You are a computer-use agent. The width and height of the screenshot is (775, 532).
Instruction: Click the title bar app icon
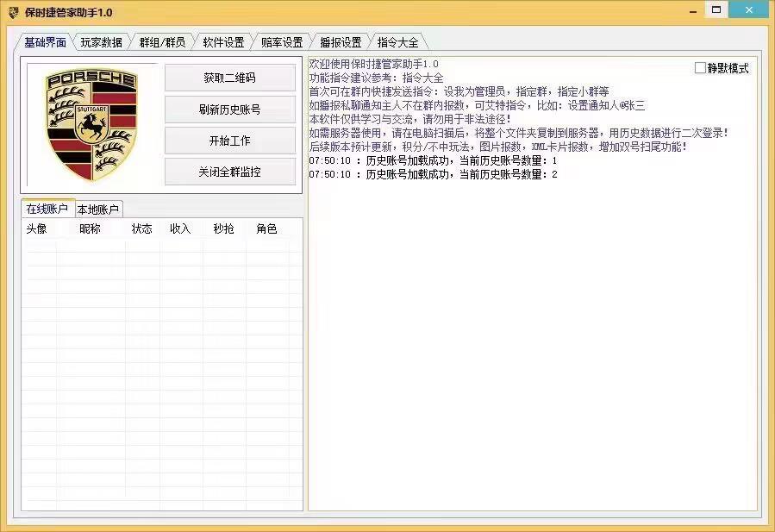coord(13,12)
